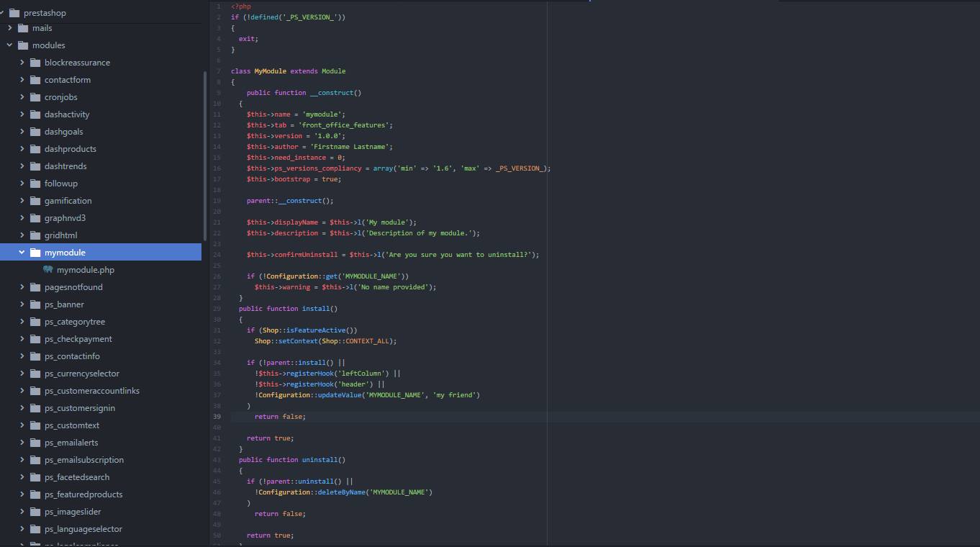Click 'public function install()' text
980x547 pixels.
289,309
